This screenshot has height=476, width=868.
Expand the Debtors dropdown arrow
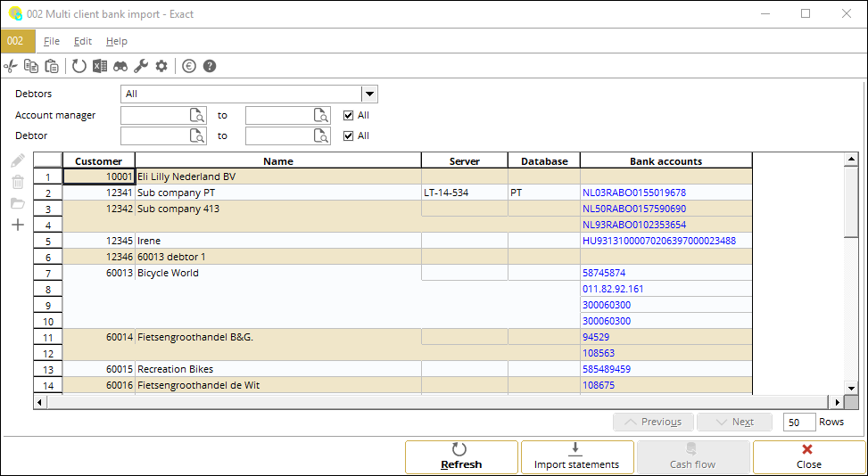tap(370, 94)
